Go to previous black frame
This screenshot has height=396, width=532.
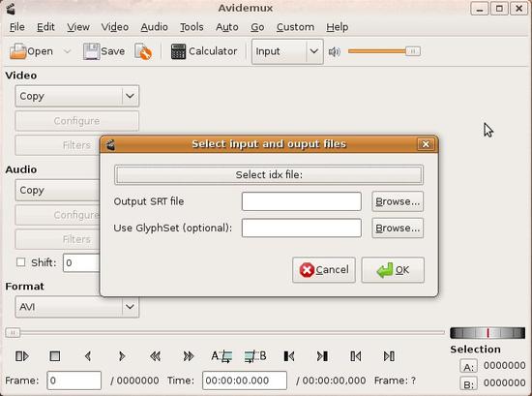(289, 356)
